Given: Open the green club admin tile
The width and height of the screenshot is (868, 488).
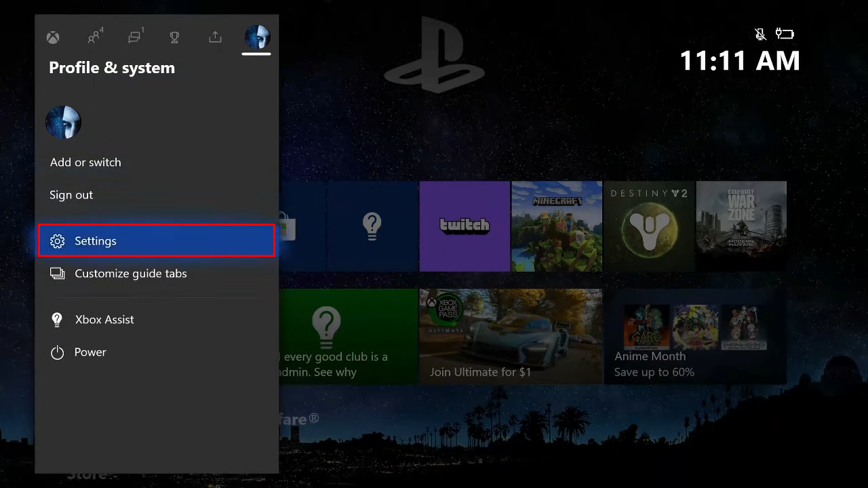Looking at the screenshot, I should point(348,336).
